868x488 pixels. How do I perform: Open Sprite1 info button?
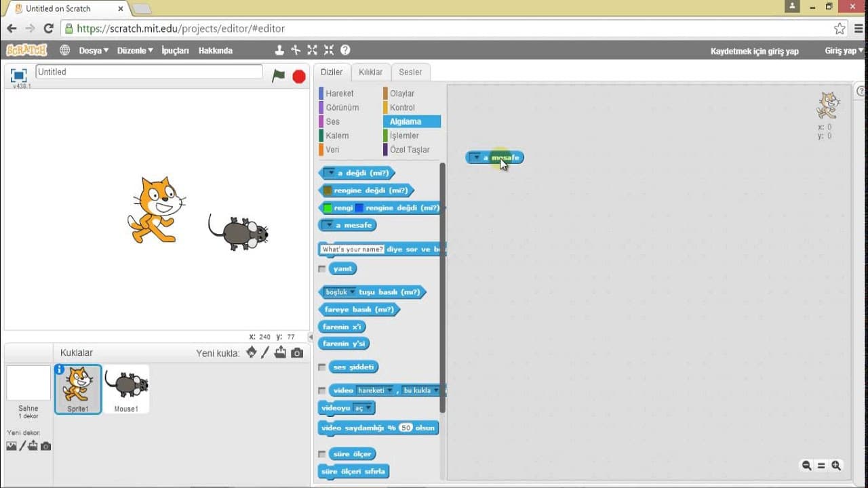pos(60,369)
